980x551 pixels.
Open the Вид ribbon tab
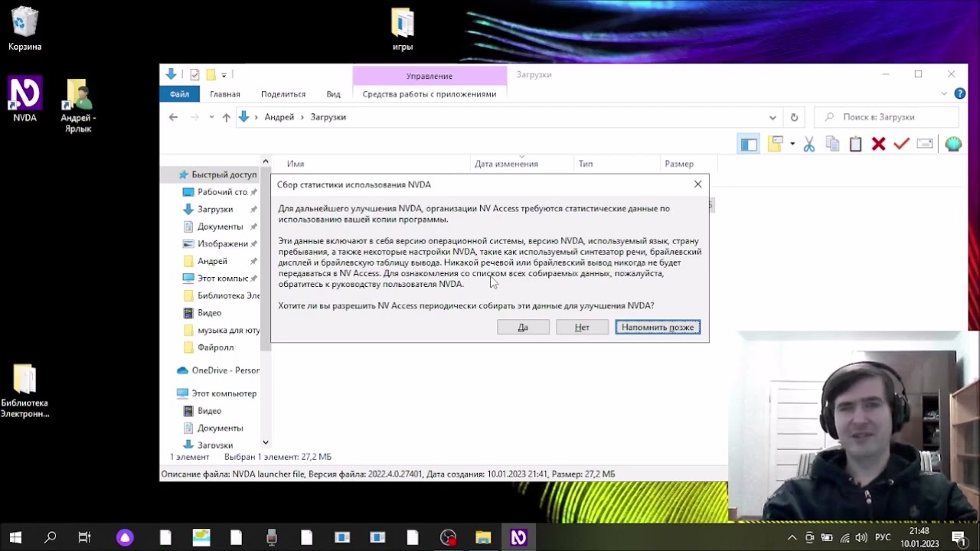pos(333,94)
